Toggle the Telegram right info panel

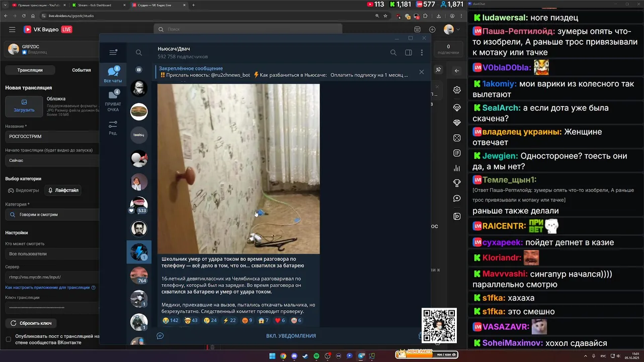tap(409, 52)
